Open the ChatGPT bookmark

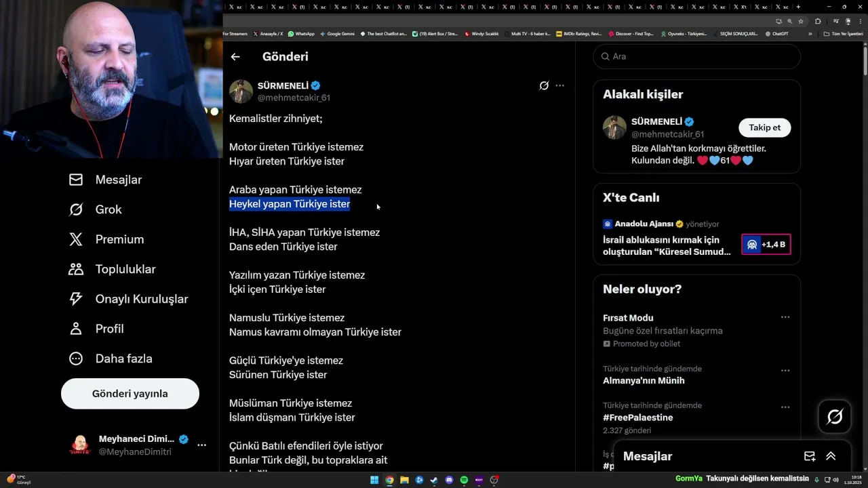coord(776,33)
